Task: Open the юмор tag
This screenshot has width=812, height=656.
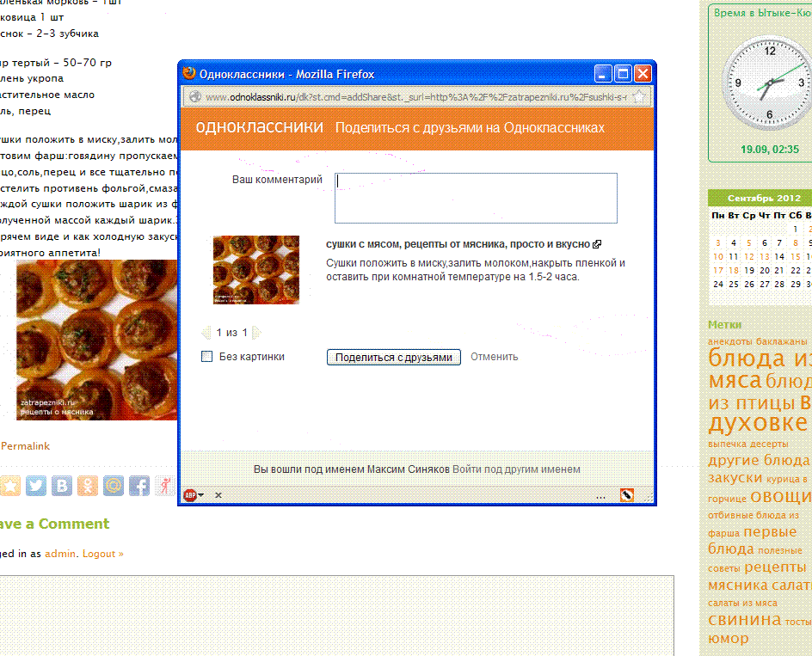Action: (x=728, y=639)
